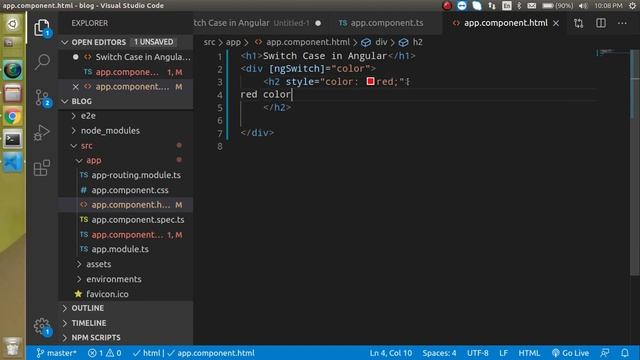This screenshot has width=640, height=360.
Task: Close app.component.html in Open Editors
Action: pos(76,87)
